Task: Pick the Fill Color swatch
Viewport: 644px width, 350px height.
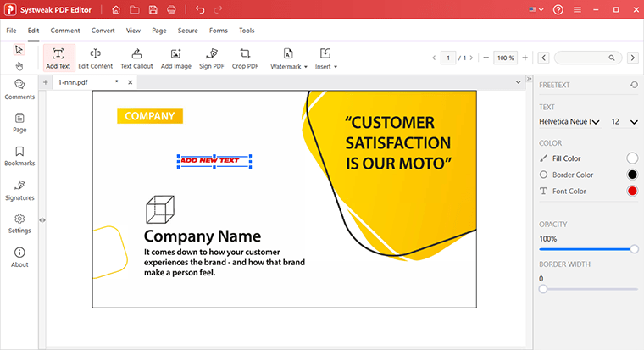Action: click(x=632, y=158)
